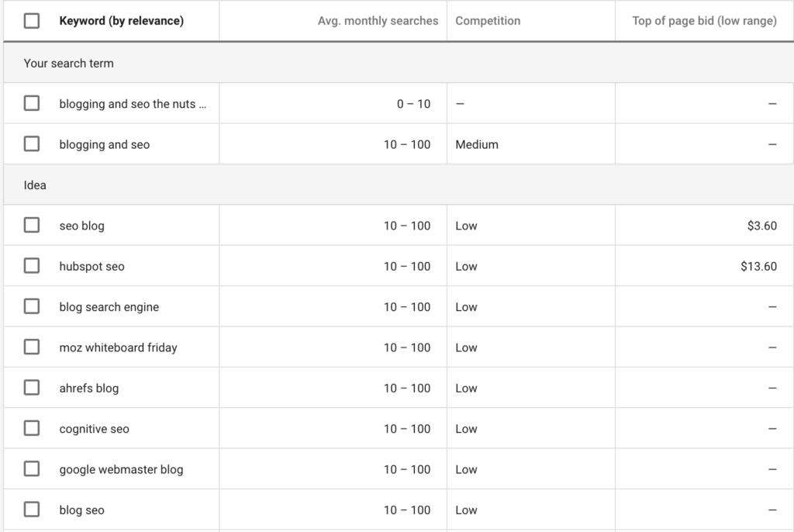Sort the table by 'Competition'
This screenshot has height=532, width=794.
[x=488, y=21]
